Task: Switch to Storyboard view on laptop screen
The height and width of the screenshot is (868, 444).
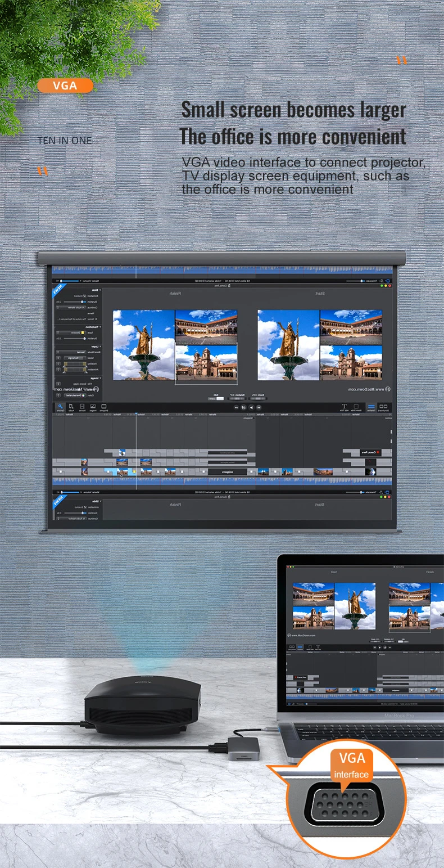Action: point(292,647)
